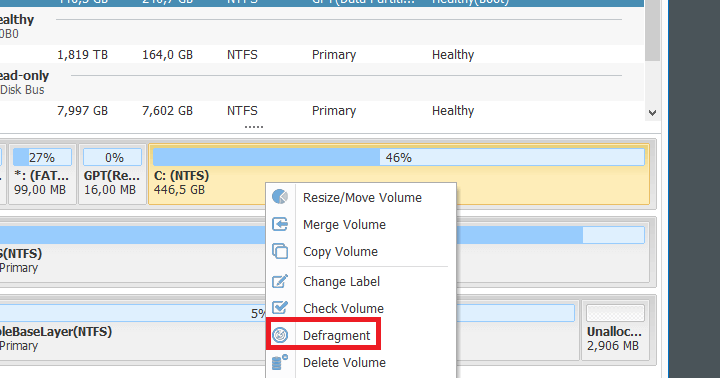The height and width of the screenshot is (378, 720).
Task: Select Copy Volume menu entry
Action: click(x=361, y=251)
